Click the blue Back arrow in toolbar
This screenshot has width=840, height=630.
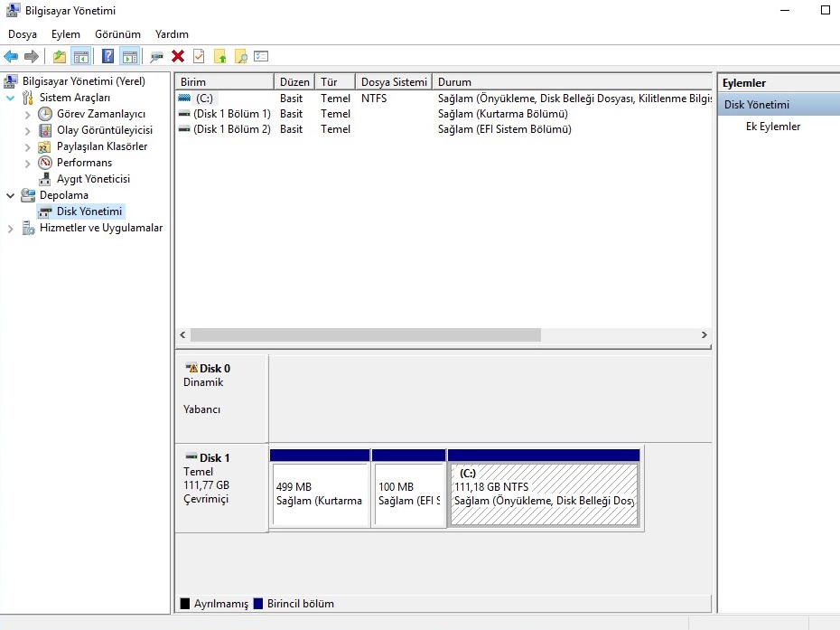coord(12,57)
